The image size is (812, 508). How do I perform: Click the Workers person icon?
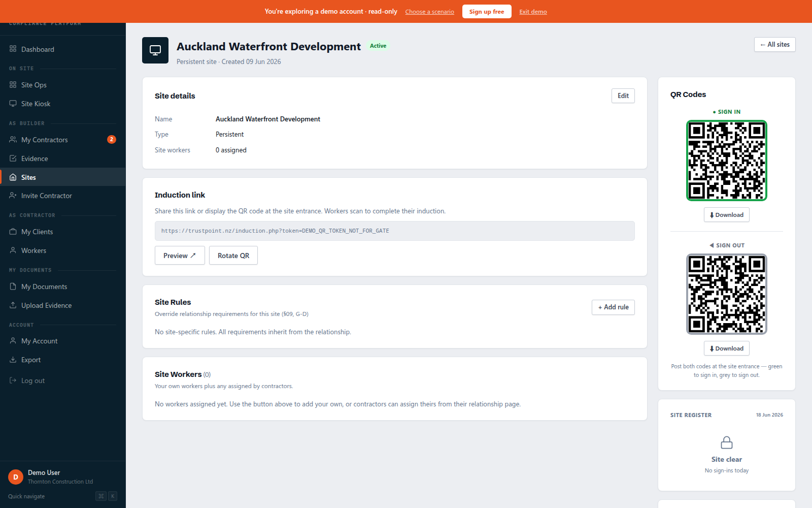(13, 250)
